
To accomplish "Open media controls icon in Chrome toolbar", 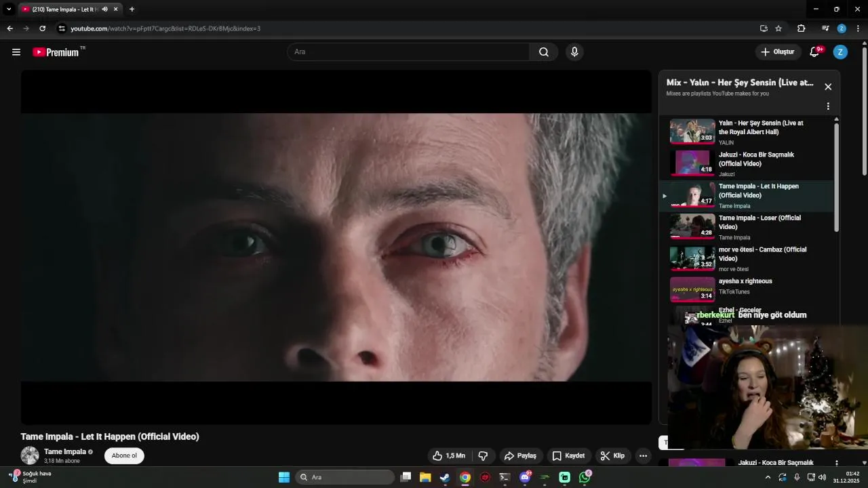I will [825, 28].
